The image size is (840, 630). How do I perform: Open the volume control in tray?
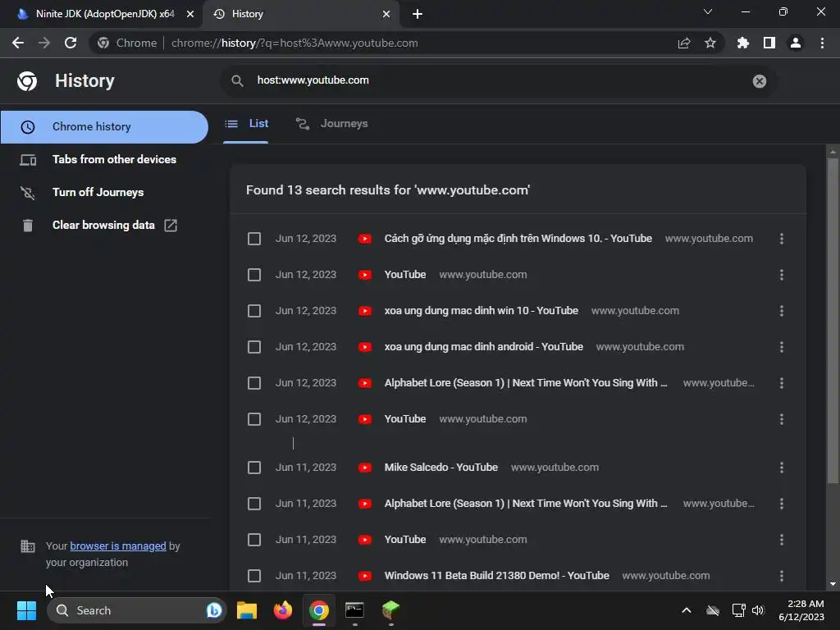click(x=758, y=610)
